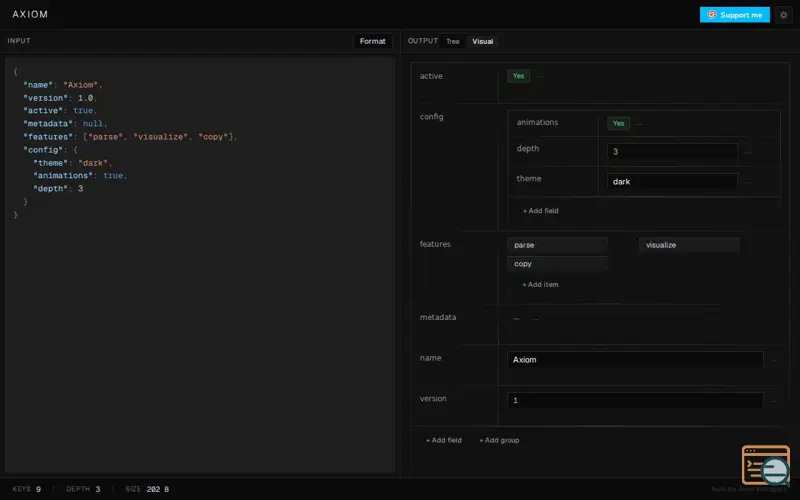
Task: Click the heart icon in Support me
Action: click(711, 15)
